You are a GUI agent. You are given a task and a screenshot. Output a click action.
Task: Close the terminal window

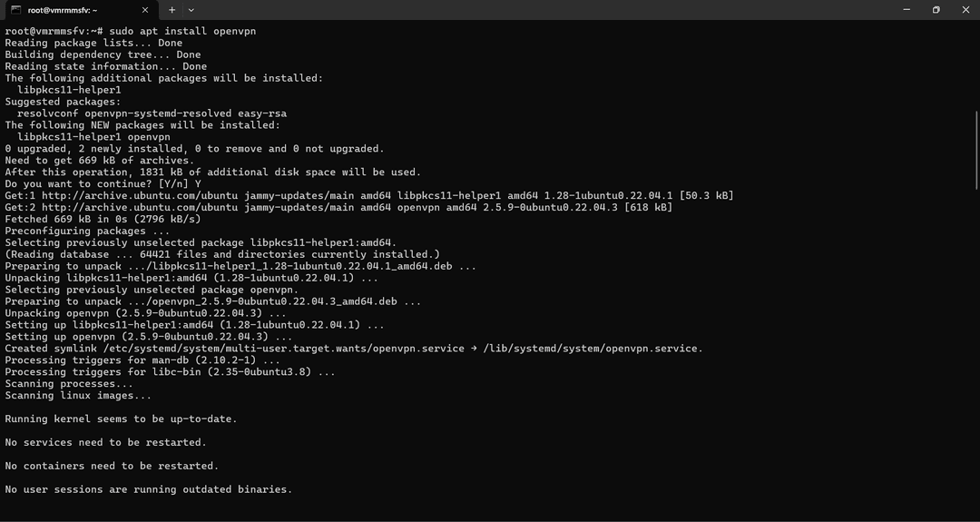[965, 10]
